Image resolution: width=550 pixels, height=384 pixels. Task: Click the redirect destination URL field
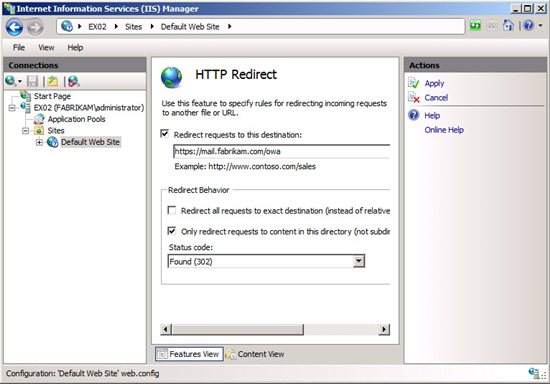282,151
